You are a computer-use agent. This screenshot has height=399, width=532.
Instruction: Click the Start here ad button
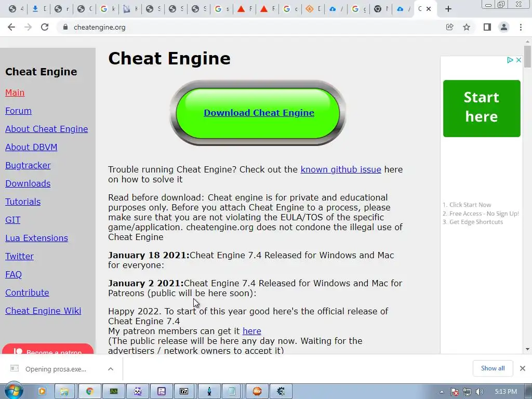pos(482,108)
